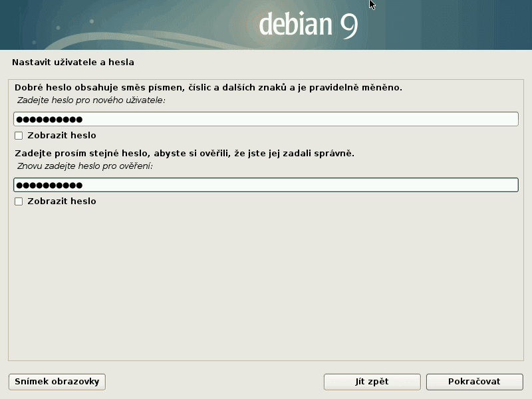
Task: Click the debian 9 logo banner
Action: coord(266,25)
